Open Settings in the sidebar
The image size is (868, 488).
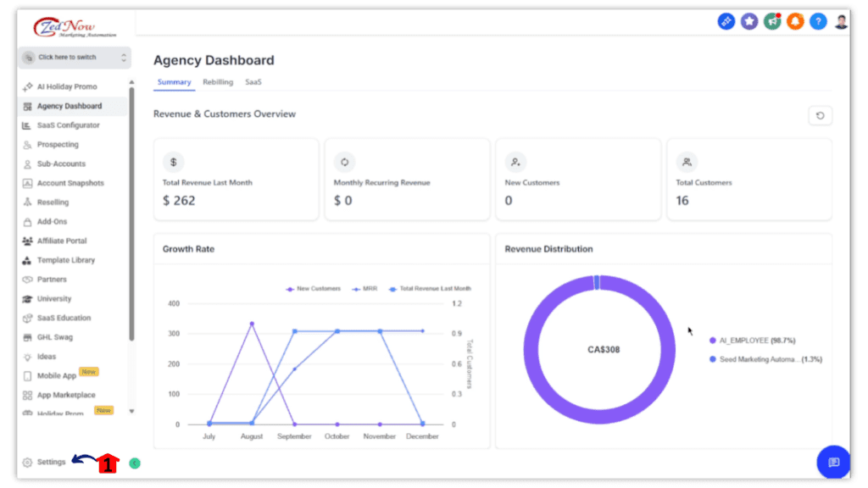[50, 463]
